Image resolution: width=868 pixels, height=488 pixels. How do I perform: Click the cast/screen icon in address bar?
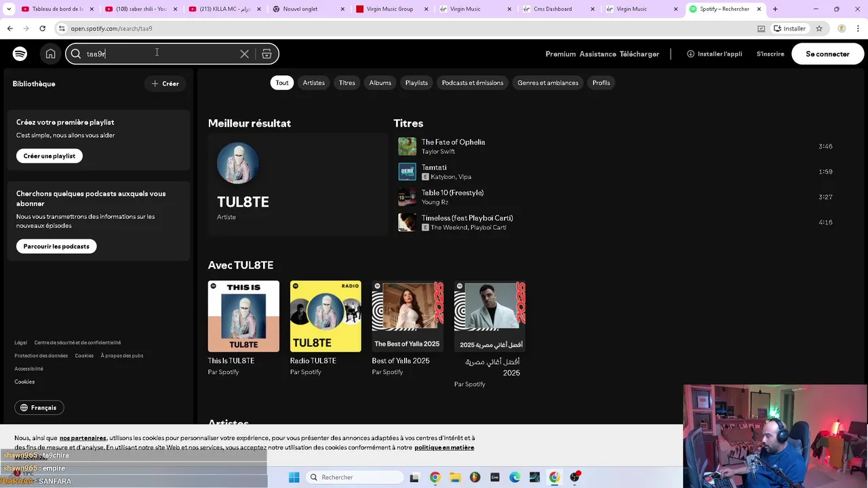click(x=761, y=28)
